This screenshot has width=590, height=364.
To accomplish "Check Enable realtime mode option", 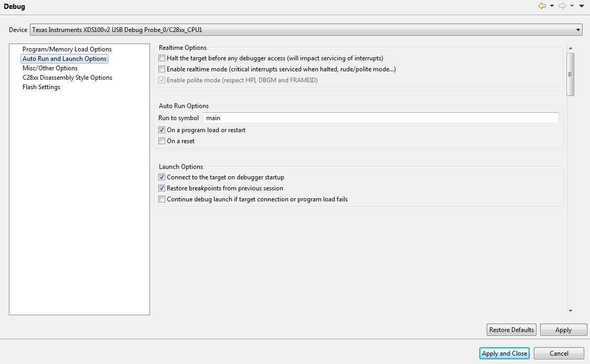I will (162, 69).
